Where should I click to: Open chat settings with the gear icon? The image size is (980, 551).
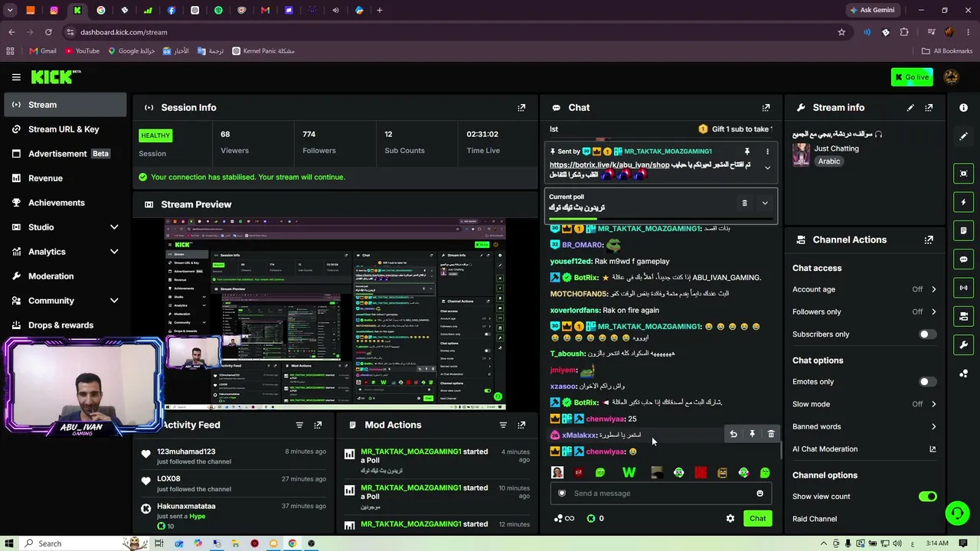pos(730,519)
